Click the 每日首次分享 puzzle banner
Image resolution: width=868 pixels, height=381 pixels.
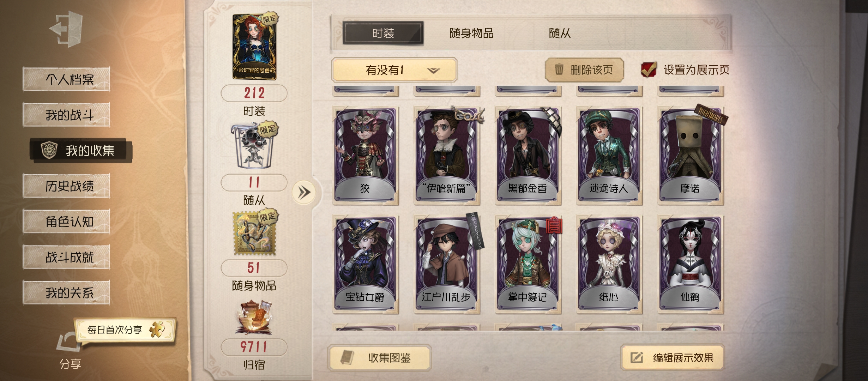tap(125, 329)
